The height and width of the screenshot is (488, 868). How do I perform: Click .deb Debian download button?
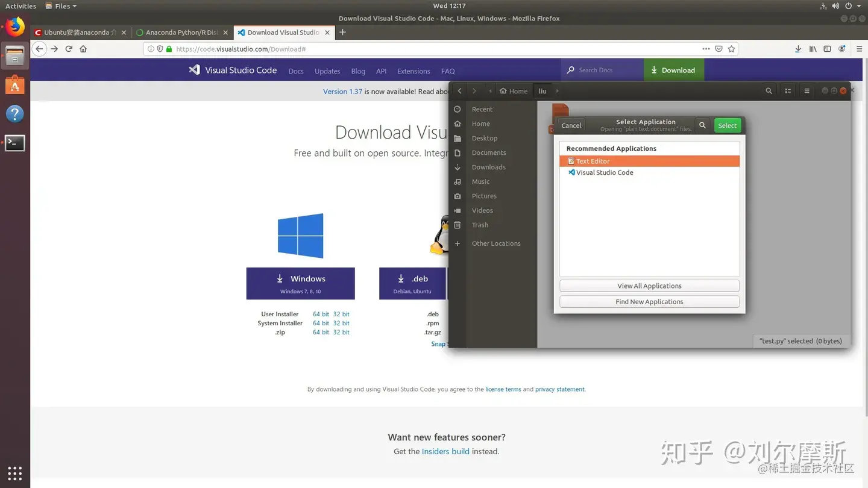tap(412, 283)
